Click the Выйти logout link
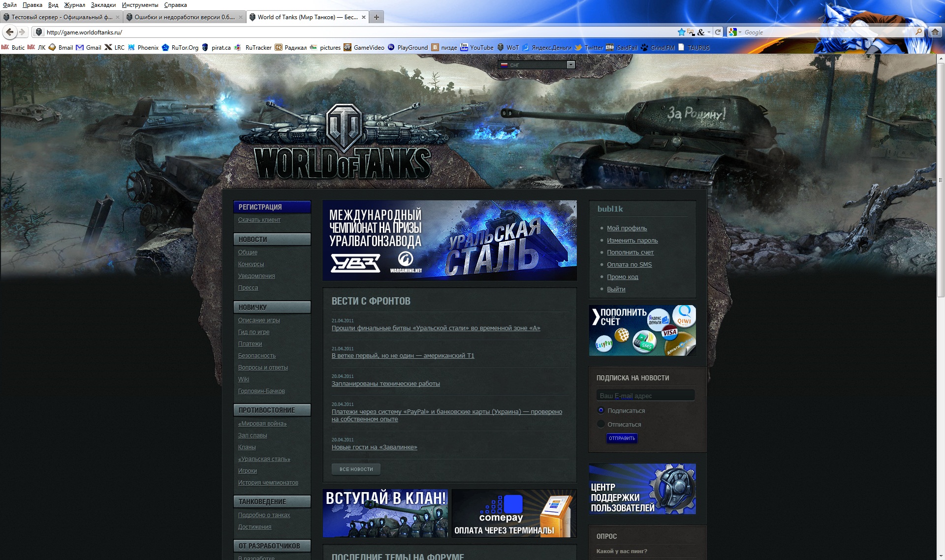The image size is (945, 560). (616, 289)
